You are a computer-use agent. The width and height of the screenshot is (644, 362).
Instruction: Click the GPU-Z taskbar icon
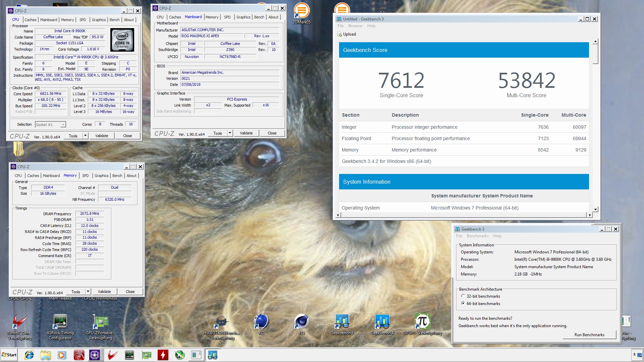(x=146, y=355)
